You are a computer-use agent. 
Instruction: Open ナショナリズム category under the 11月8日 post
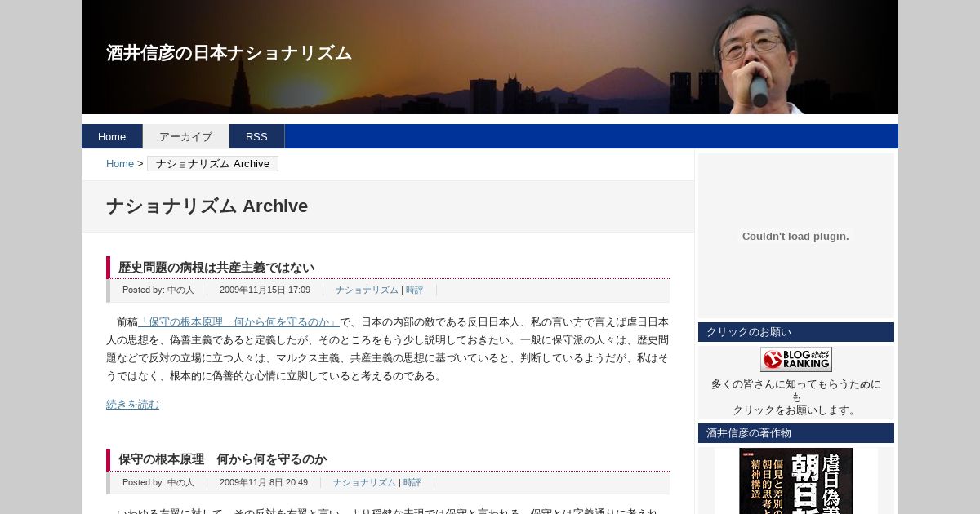point(364,482)
